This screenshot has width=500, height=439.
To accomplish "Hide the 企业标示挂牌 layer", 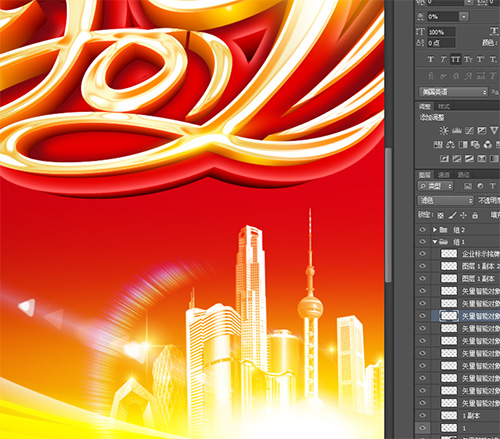I will pyautogui.click(x=423, y=254).
